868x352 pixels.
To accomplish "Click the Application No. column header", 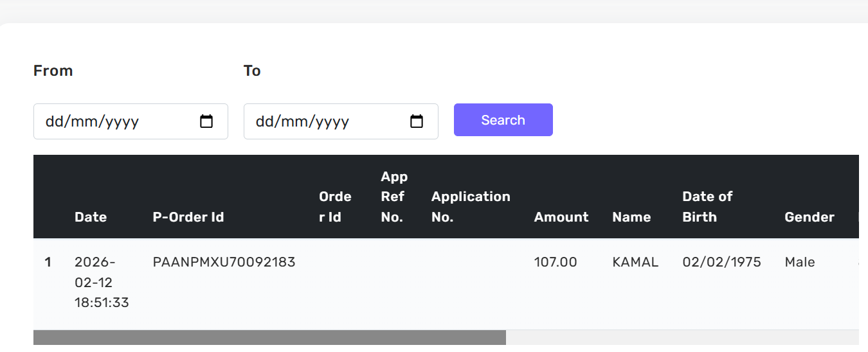I will (x=471, y=207).
